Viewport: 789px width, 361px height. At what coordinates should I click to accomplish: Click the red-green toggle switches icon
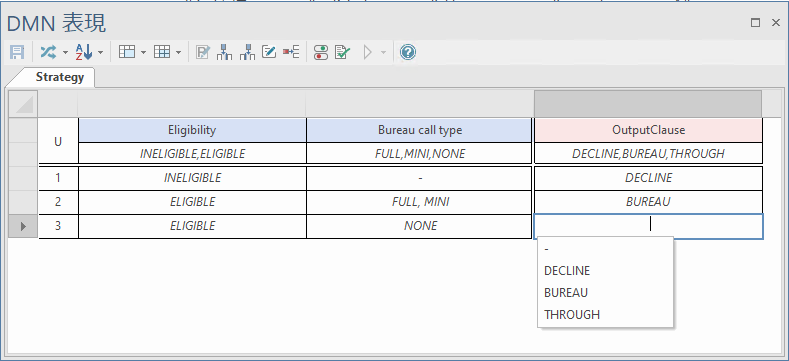321,52
